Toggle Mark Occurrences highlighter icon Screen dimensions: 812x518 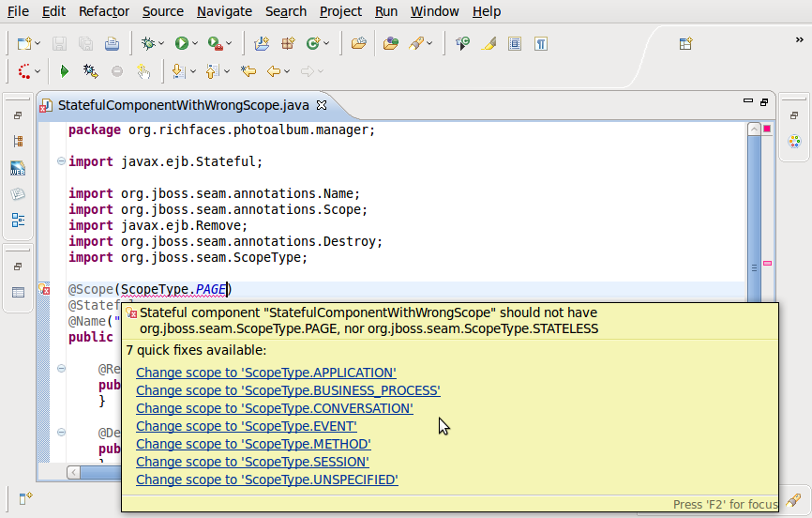click(x=489, y=43)
